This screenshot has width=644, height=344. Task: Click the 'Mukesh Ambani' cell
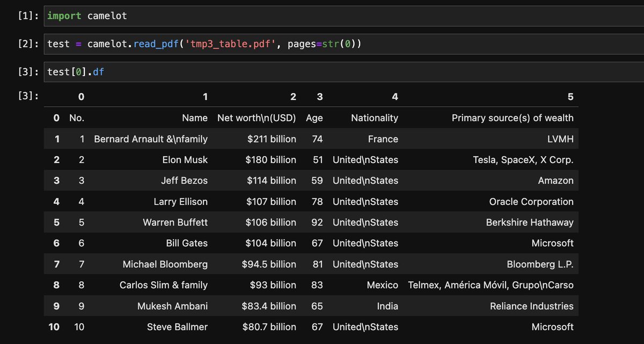(x=173, y=306)
